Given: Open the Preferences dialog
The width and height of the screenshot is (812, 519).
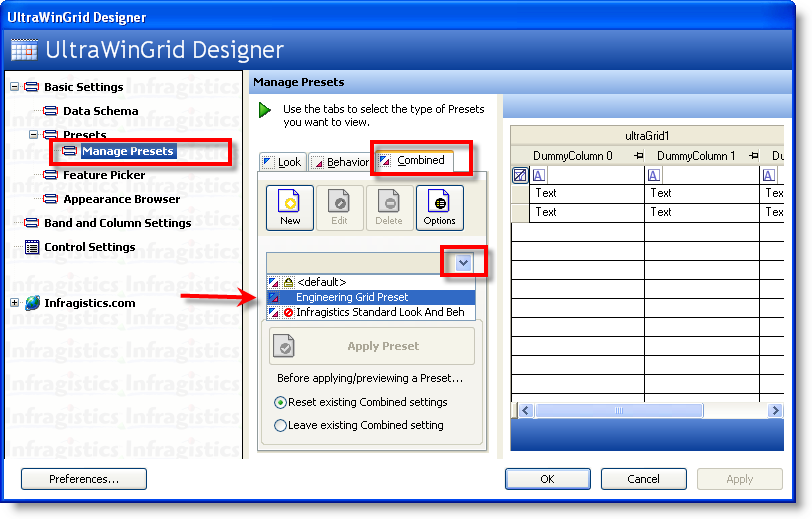Looking at the screenshot, I should click(84, 479).
